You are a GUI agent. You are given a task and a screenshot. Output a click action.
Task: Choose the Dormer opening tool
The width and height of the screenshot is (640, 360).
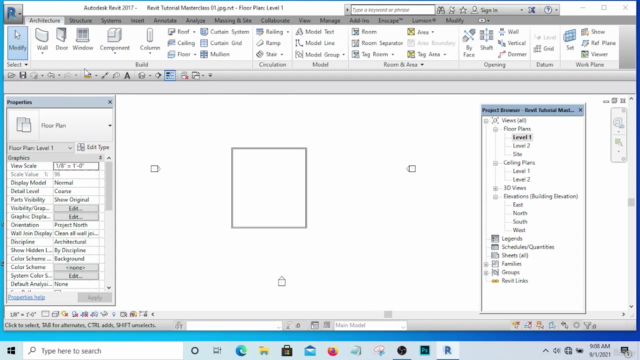(x=512, y=54)
